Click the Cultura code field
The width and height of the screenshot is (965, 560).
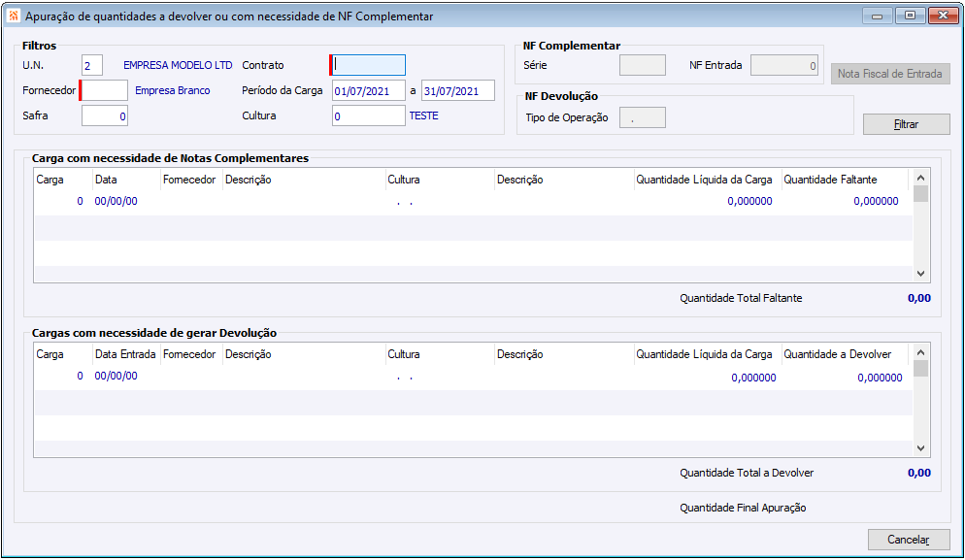(369, 115)
